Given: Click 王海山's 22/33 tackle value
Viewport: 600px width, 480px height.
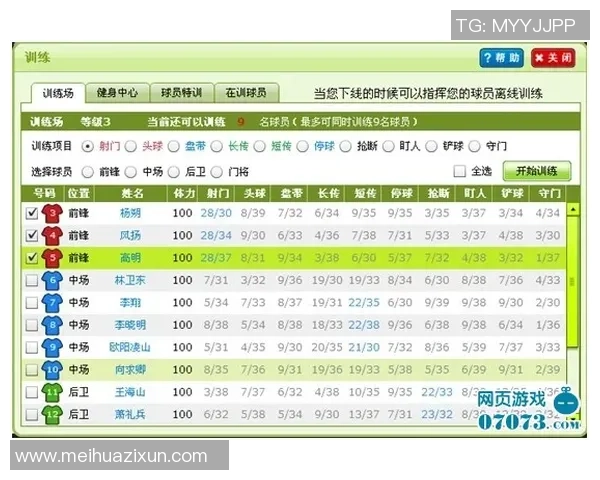Looking at the screenshot, I should coord(437,392).
